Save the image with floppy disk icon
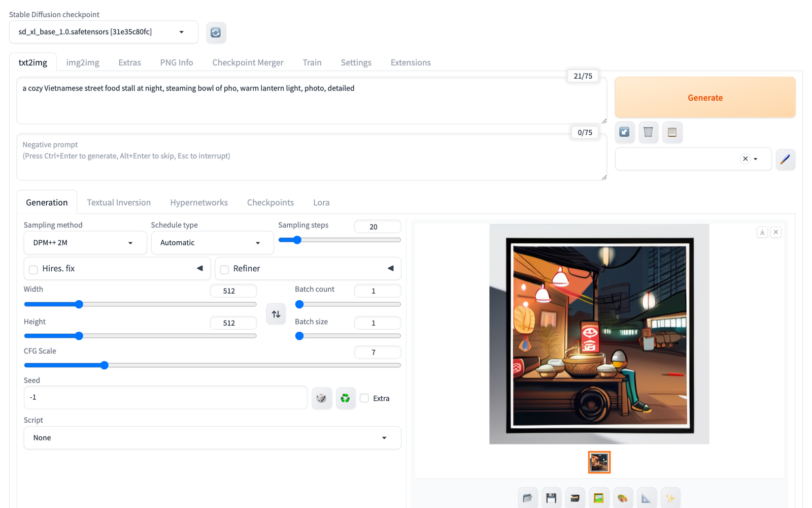 point(551,498)
